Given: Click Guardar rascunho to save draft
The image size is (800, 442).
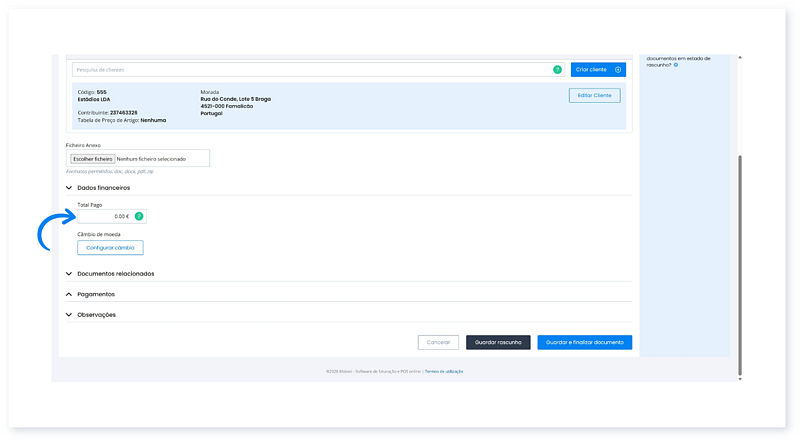Looking at the screenshot, I should click(x=497, y=342).
